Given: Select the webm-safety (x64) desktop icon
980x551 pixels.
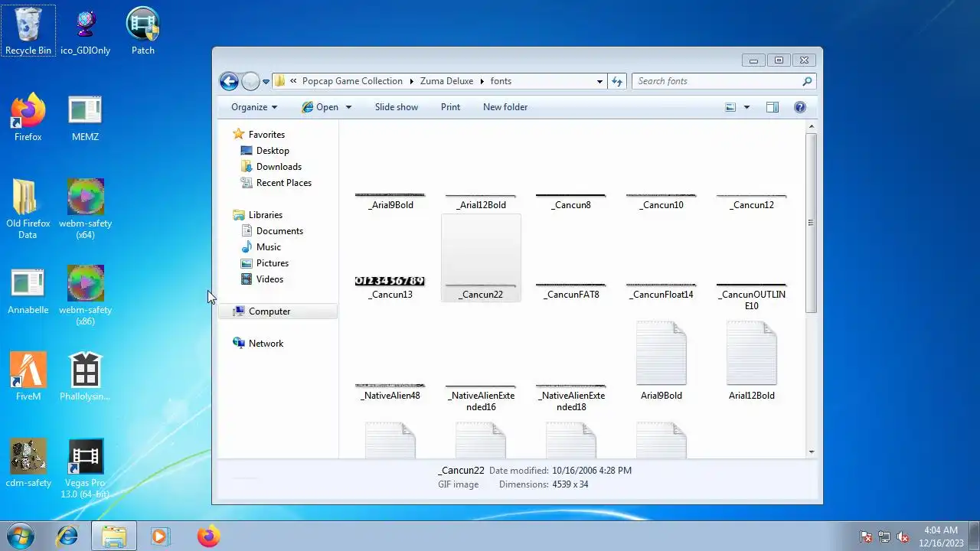Looking at the screenshot, I should pyautogui.click(x=86, y=209).
